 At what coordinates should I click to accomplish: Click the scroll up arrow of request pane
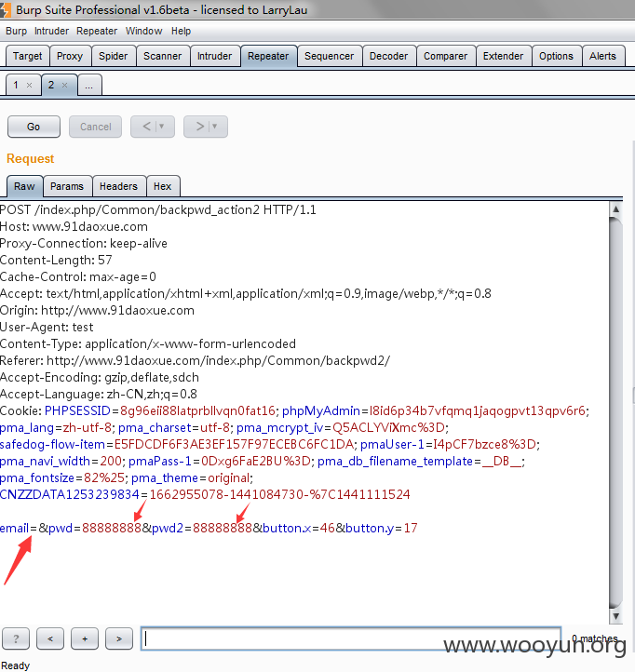(615, 209)
